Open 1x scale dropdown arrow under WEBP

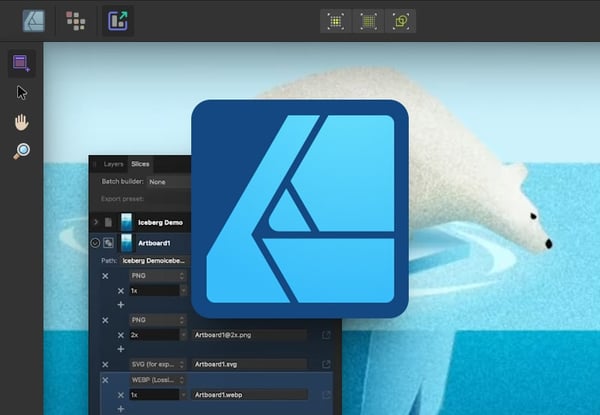coord(183,395)
